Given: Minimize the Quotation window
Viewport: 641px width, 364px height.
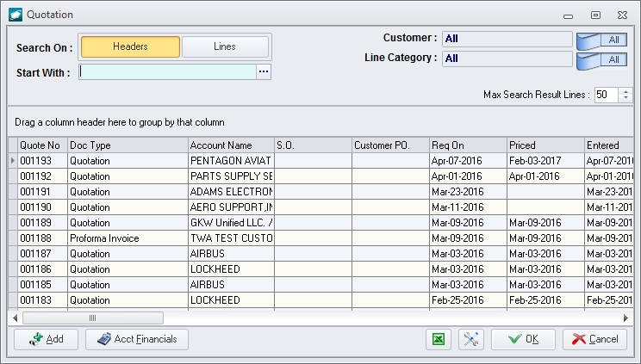Looking at the screenshot, I should (x=569, y=15).
